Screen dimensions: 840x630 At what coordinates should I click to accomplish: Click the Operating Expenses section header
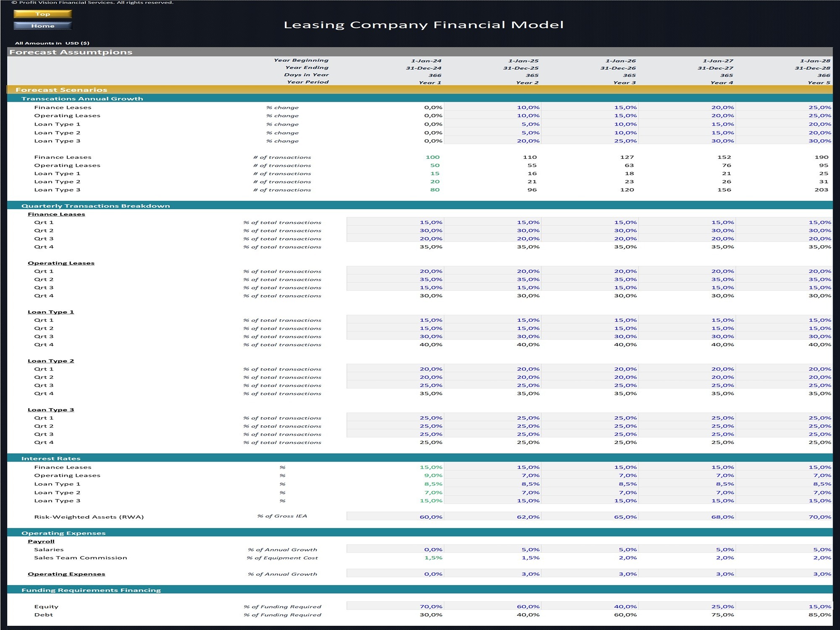click(420, 533)
